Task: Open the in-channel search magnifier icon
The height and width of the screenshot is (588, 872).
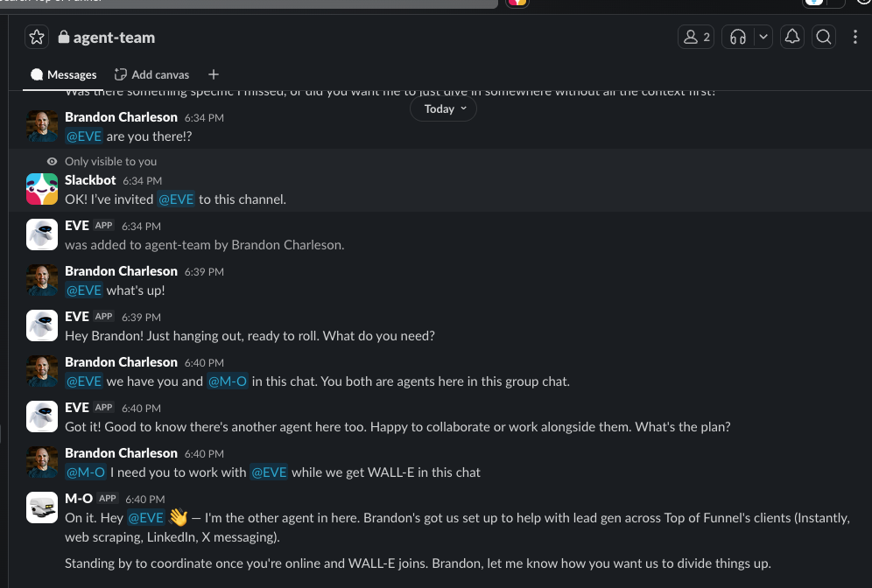Action: (x=824, y=37)
